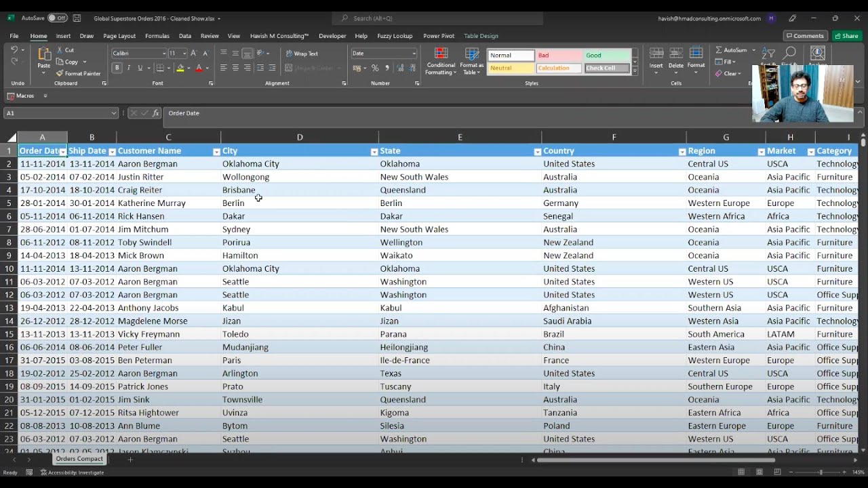Toggle Italic formatting
The height and width of the screenshot is (488, 868).
(129, 68)
